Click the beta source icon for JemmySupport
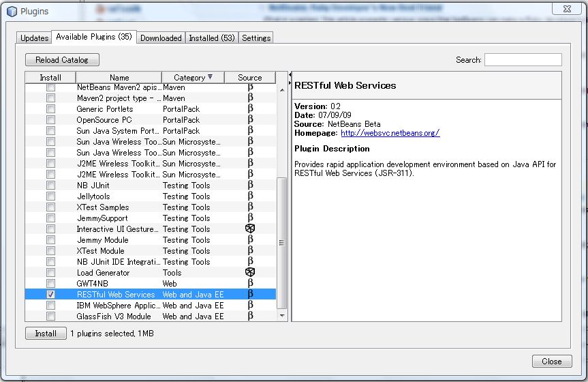This screenshot has height=382, width=588. [250, 218]
